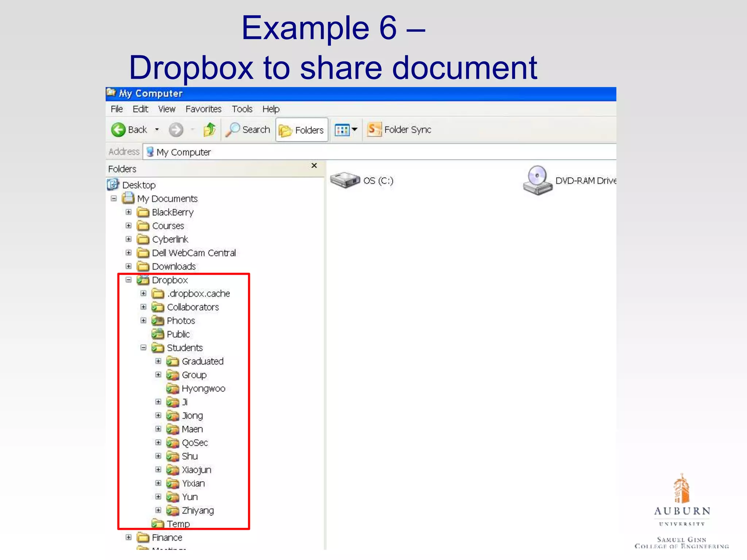Select the Yixian folder label
Image resolution: width=747 pixels, height=560 pixels.
coord(193,483)
